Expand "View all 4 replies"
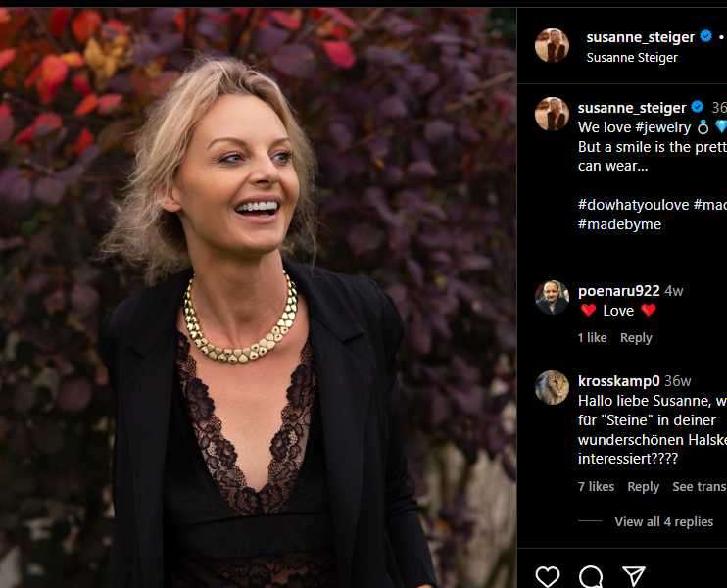This screenshot has width=727, height=588. (x=663, y=521)
